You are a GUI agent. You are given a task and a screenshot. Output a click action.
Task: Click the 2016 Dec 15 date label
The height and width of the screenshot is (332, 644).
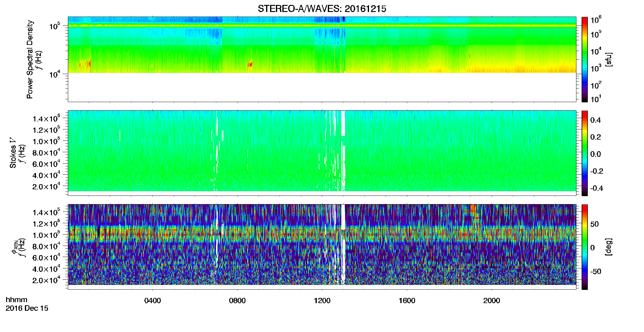click(27, 308)
